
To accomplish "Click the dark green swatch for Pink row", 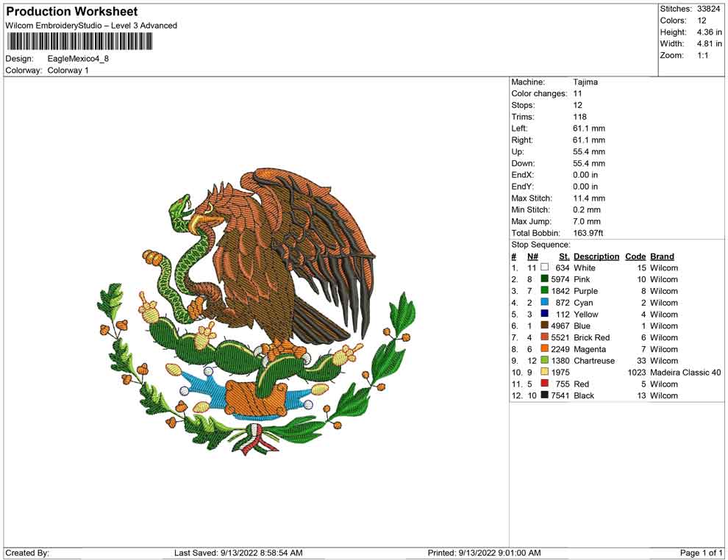I will [545, 279].
